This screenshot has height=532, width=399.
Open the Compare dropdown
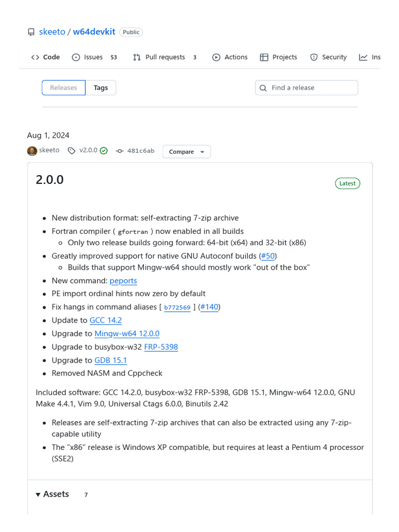pyautogui.click(x=187, y=152)
